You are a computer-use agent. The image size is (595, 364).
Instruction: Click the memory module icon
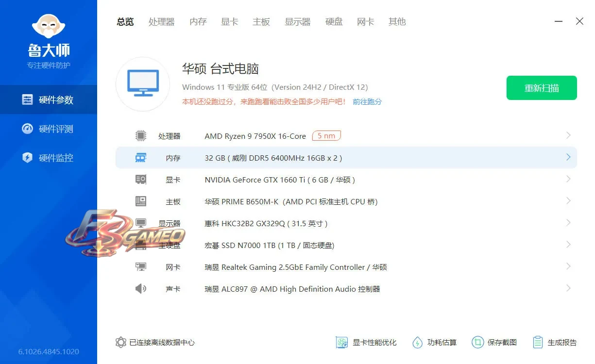[141, 158]
